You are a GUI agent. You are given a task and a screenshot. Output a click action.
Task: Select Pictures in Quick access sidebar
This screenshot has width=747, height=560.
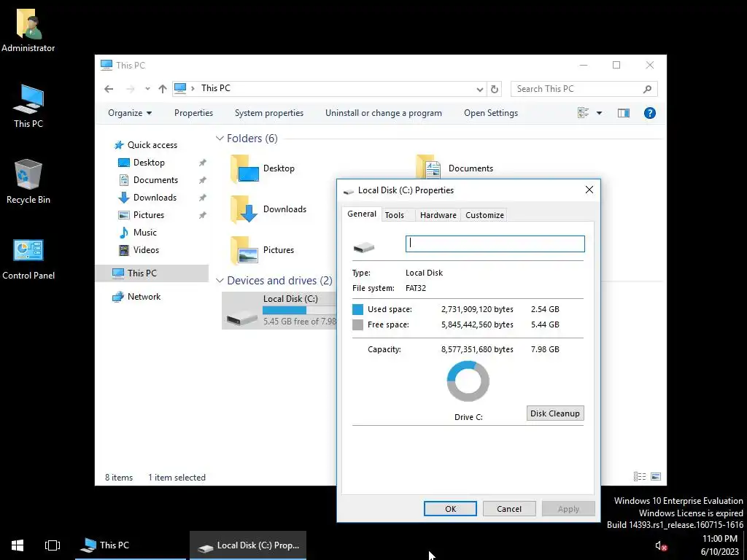[x=149, y=215]
